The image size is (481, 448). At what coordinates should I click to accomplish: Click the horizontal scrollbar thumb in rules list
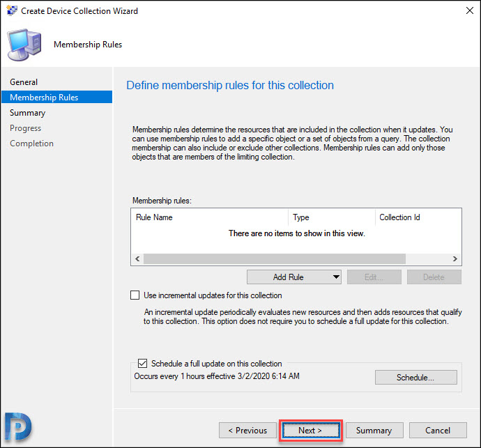275,258
